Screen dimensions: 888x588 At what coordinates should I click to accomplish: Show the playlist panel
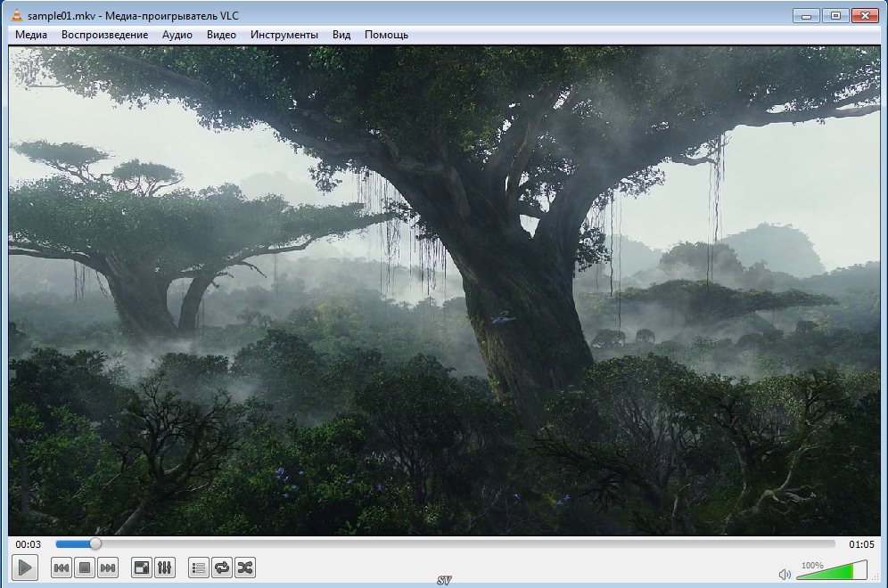(x=199, y=568)
